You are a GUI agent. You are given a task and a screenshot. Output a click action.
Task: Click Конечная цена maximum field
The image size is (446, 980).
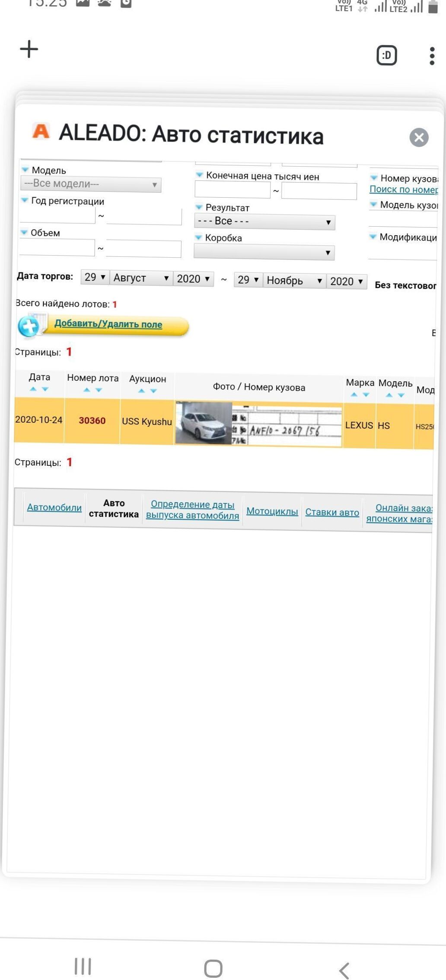pos(319,191)
